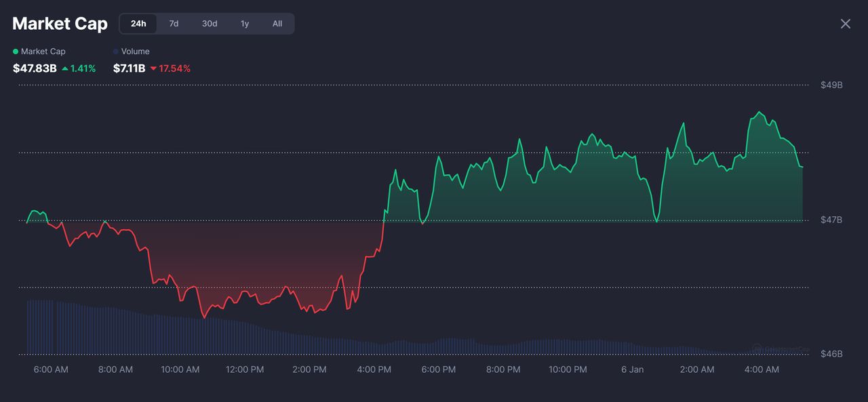Click the green up arrow by 1.41%

65,68
